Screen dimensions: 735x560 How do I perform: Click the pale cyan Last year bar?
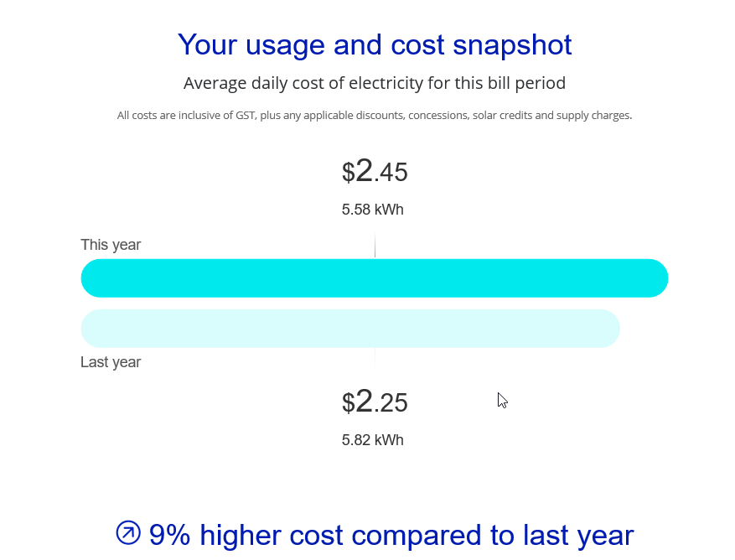pyautogui.click(x=350, y=329)
